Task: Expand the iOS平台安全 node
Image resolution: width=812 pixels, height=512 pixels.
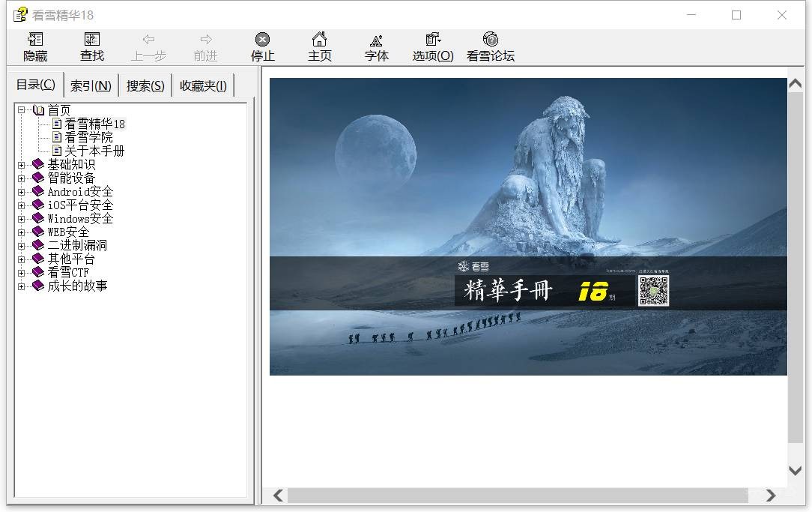Action: point(21,205)
